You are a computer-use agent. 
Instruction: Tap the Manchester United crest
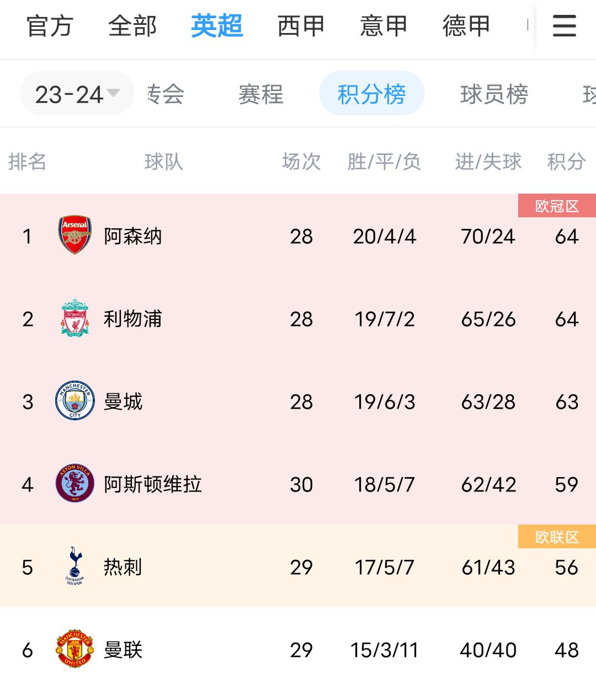[74, 649]
